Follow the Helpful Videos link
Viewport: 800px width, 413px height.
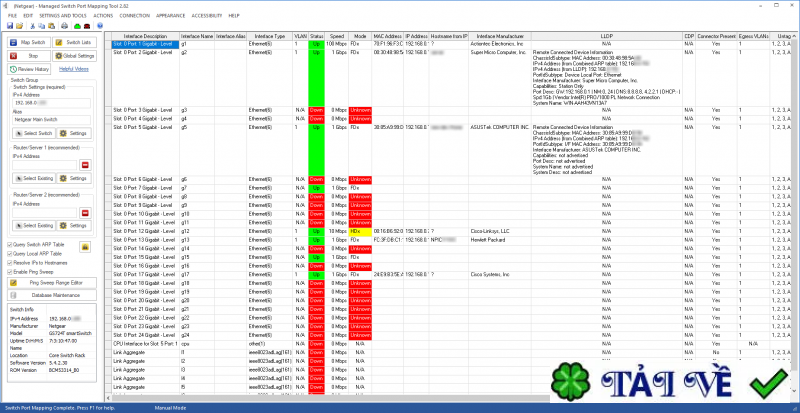[73, 69]
